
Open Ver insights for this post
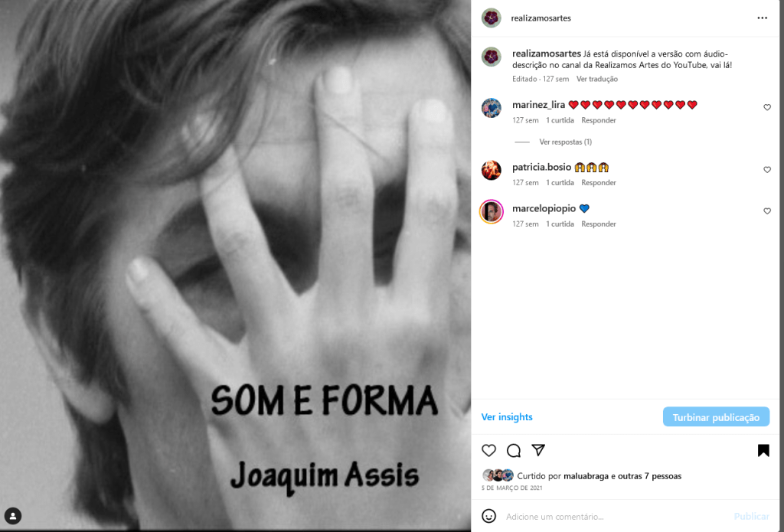pyautogui.click(x=507, y=417)
